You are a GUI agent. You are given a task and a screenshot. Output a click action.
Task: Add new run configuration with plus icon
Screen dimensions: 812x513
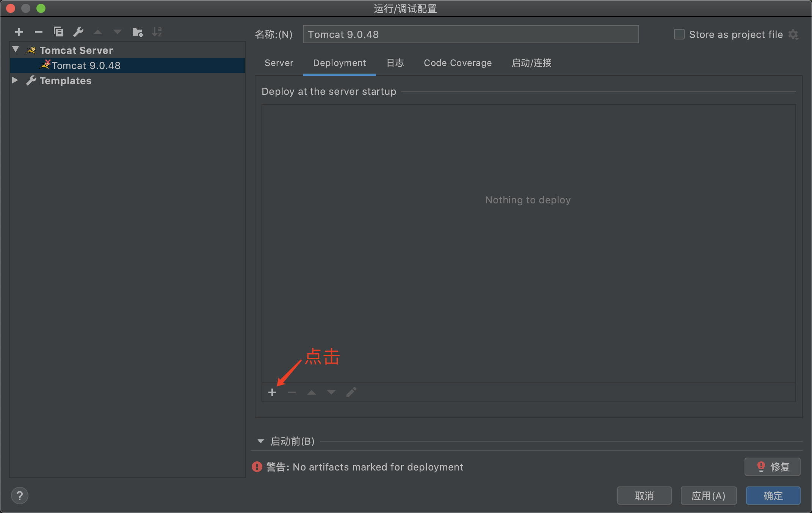[19, 32]
